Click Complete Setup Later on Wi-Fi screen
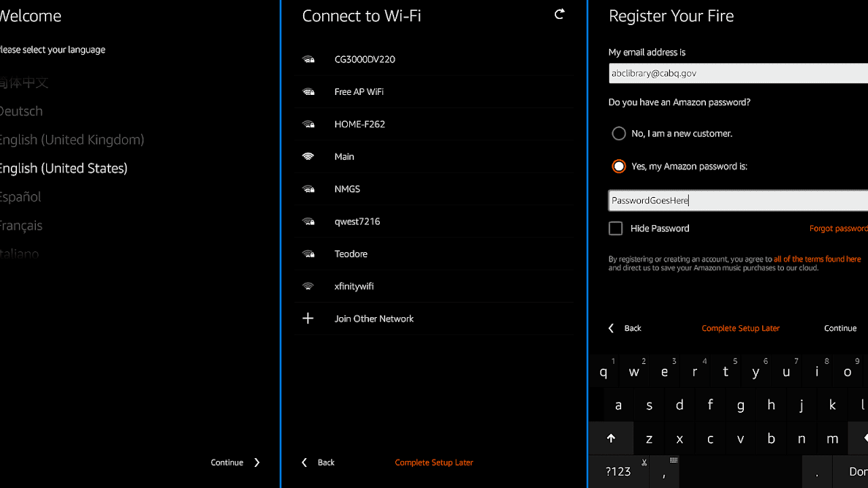 (434, 462)
